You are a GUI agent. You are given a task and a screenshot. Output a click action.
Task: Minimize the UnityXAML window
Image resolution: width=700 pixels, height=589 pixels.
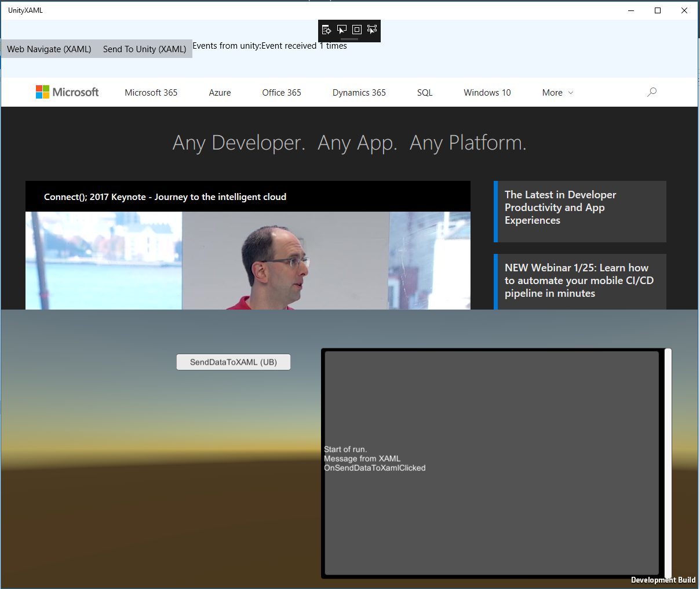pyautogui.click(x=631, y=10)
